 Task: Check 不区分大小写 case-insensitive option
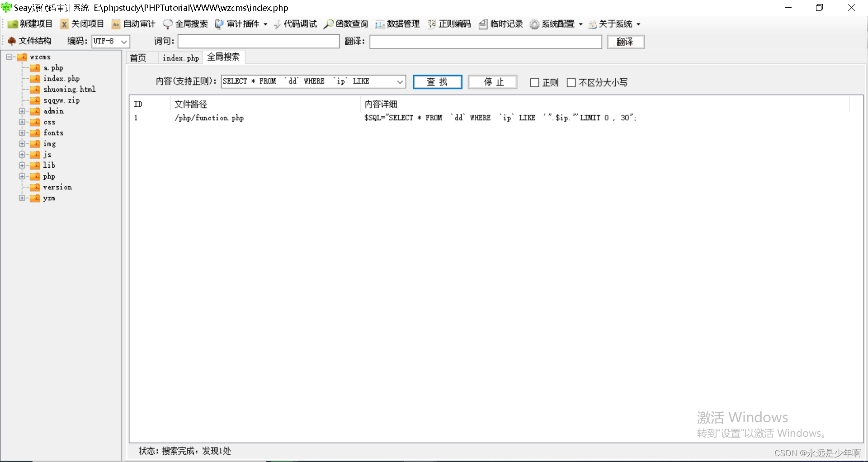(x=571, y=82)
